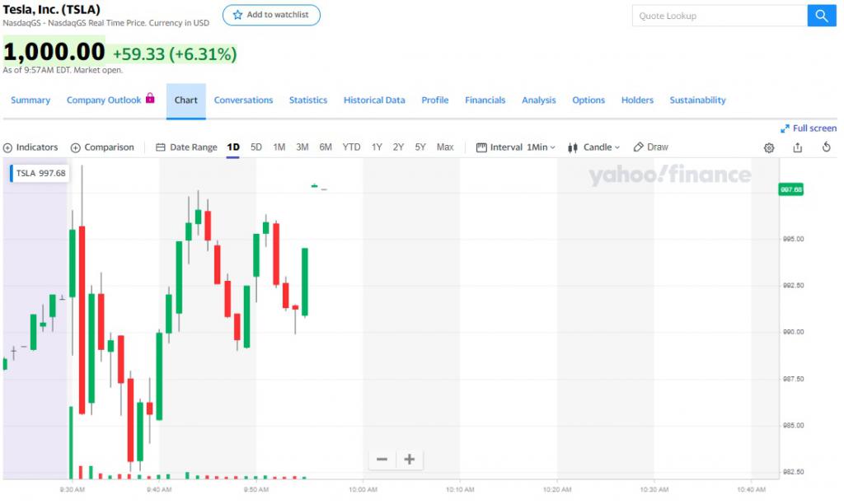
Task: Go to the Historical Data tab
Action: click(x=374, y=100)
